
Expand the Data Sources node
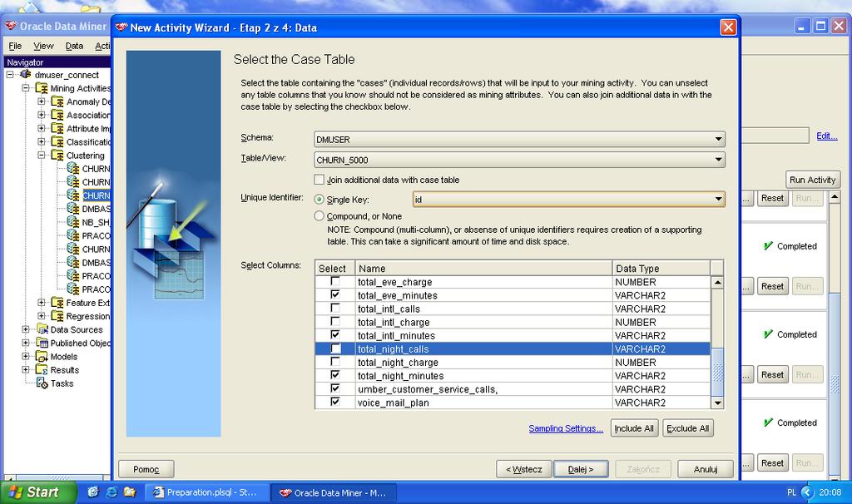click(26, 329)
